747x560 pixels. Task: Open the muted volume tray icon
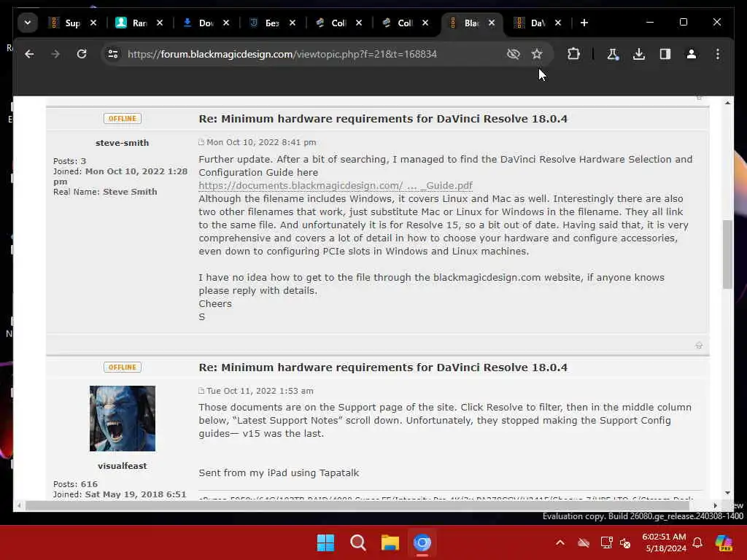pyautogui.click(x=625, y=542)
